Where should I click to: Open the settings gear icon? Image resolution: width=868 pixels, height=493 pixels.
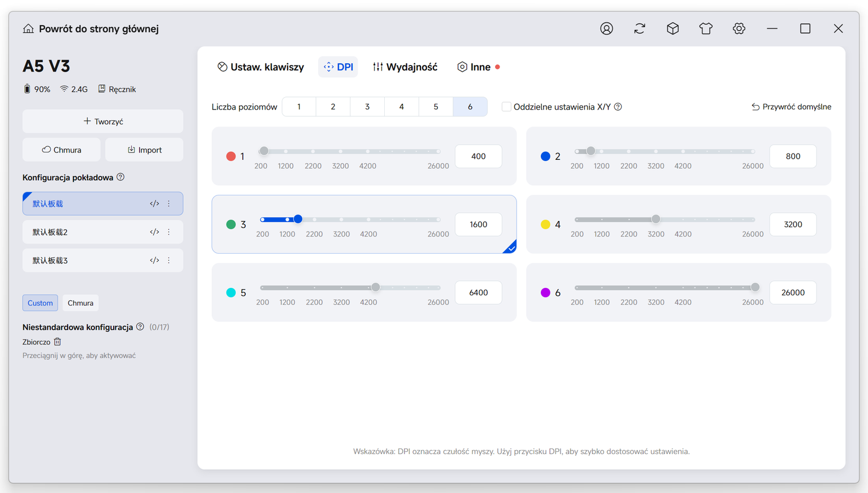coord(739,29)
